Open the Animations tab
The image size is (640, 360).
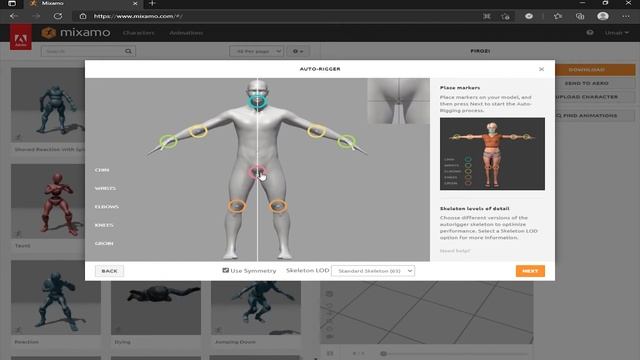point(186,33)
